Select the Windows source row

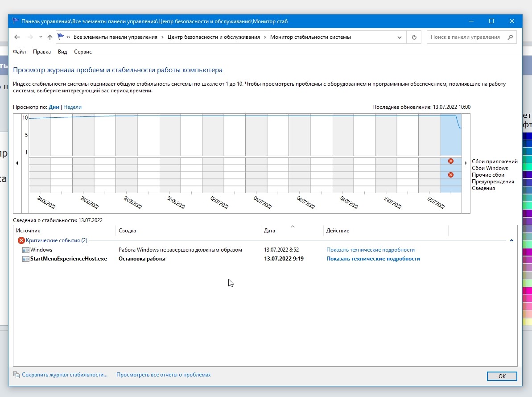[265, 250]
